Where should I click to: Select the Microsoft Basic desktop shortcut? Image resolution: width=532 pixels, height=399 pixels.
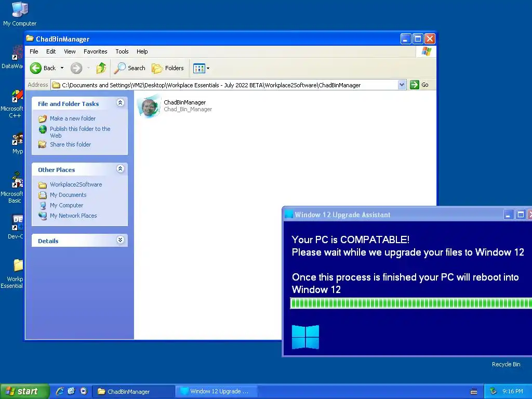17,180
